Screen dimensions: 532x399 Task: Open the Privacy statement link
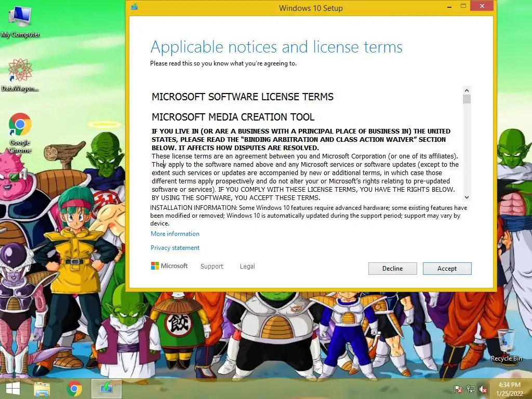tap(175, 248)
